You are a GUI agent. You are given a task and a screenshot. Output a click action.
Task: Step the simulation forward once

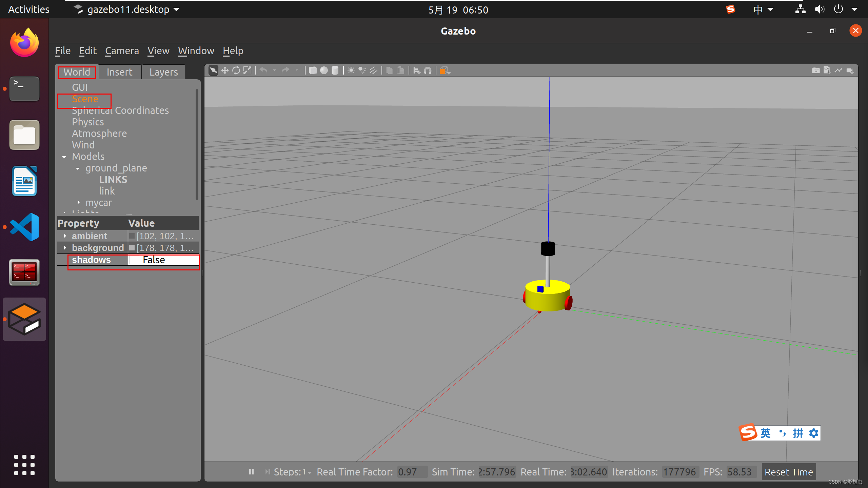tap(268, 472)
